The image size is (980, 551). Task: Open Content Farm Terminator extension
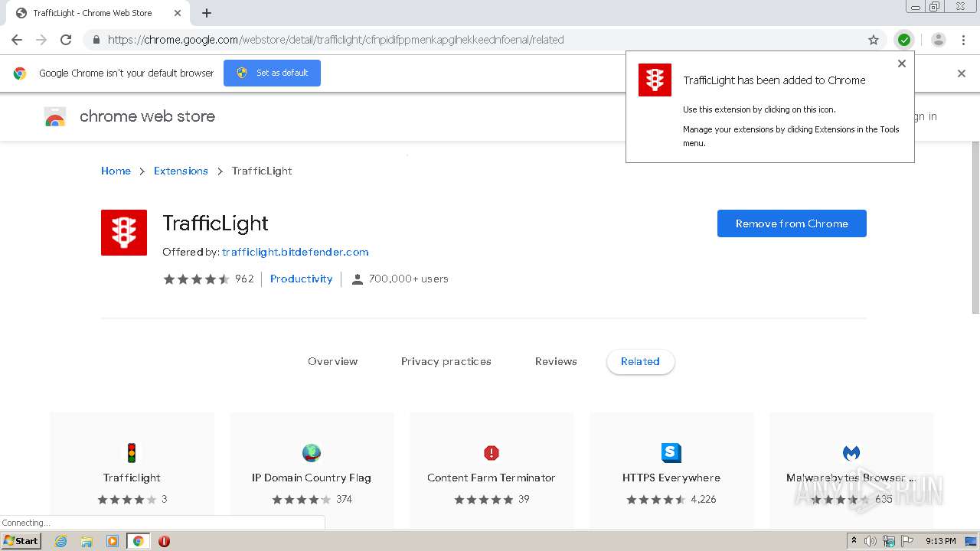(492, 470)
